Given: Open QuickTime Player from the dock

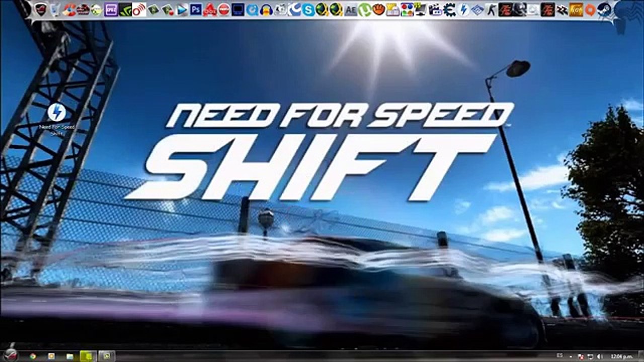Looking at the screenshot, I should pyautogui.click(x=252, y=10).
